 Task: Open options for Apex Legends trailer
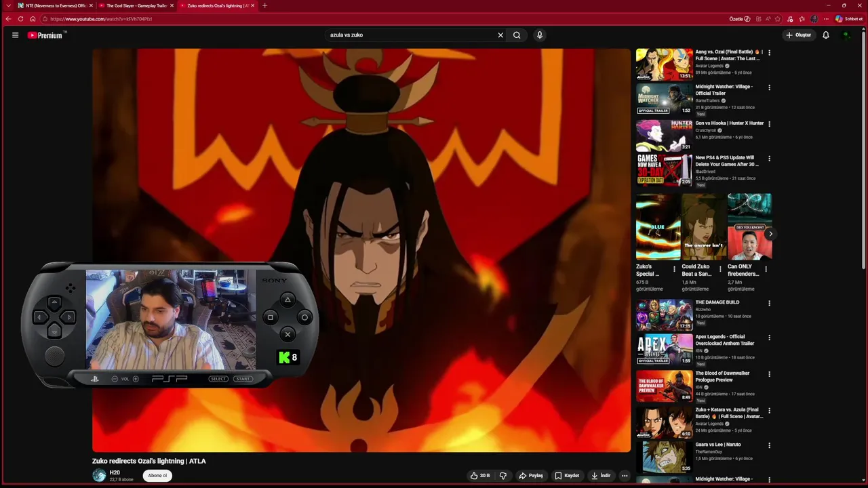[769, 338]
